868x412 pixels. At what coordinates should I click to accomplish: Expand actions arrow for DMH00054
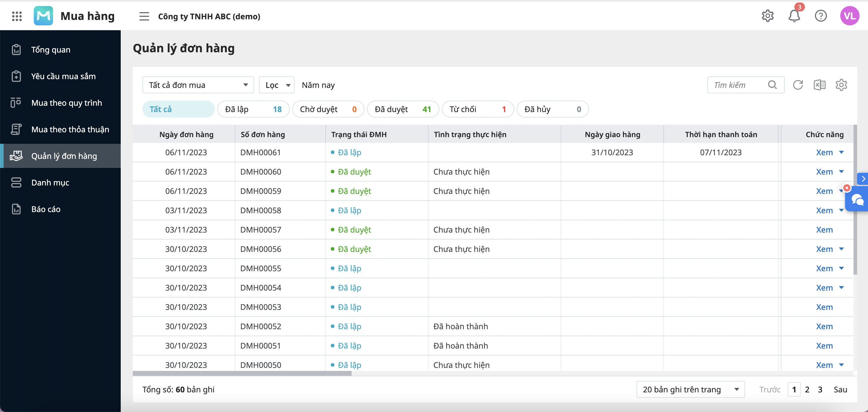click(x=841, y=288)
